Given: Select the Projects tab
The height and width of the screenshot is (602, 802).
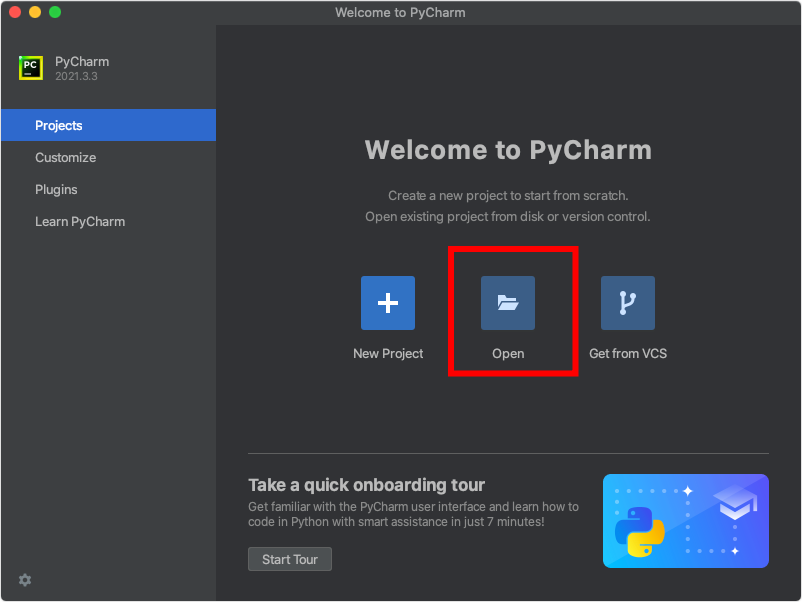Looking at the screenshot, I should pos(108,125).
